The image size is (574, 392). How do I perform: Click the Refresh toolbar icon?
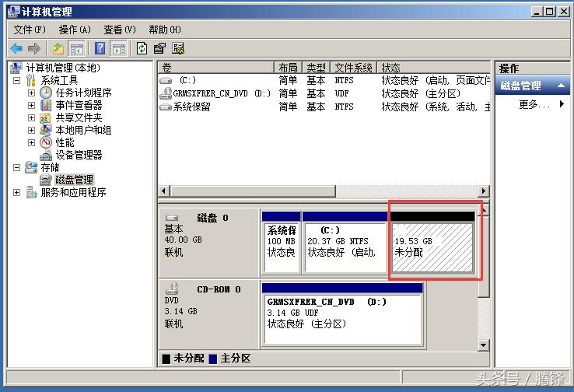click(x=142, y=48)
